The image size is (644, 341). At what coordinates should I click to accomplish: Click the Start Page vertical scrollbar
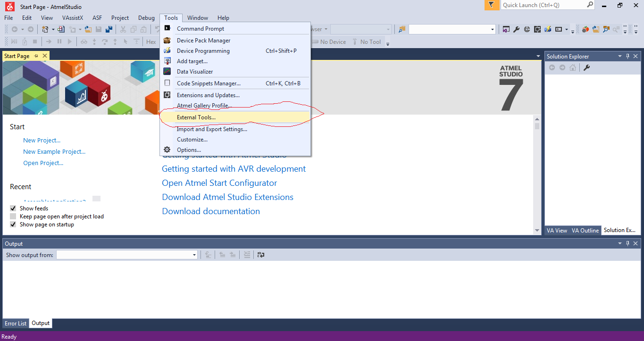537,175
